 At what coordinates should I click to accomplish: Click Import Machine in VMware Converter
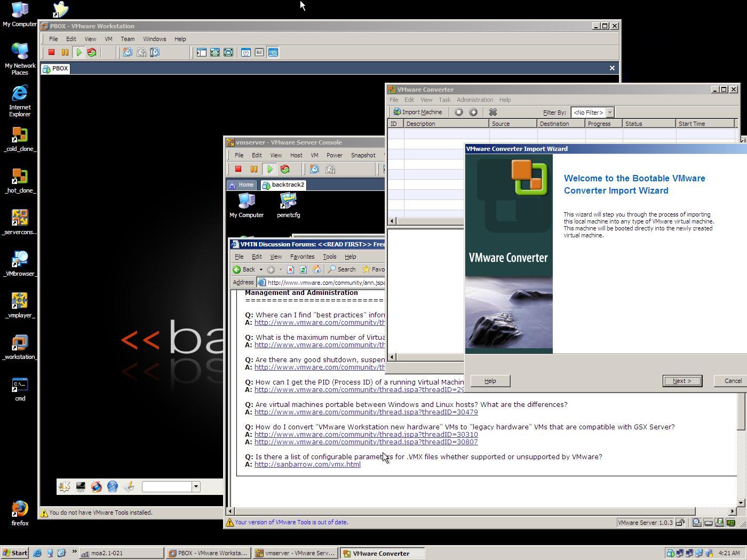(418, 112)
